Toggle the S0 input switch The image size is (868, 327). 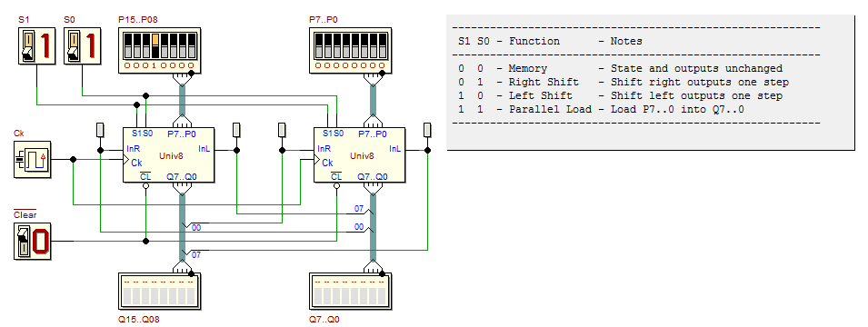[x=73, y=46]
